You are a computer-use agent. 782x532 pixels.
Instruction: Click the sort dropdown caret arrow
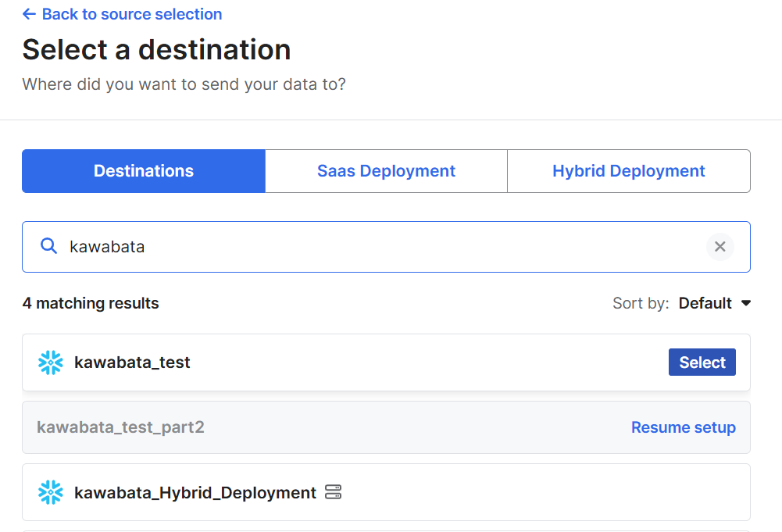[x=745, y=303]
